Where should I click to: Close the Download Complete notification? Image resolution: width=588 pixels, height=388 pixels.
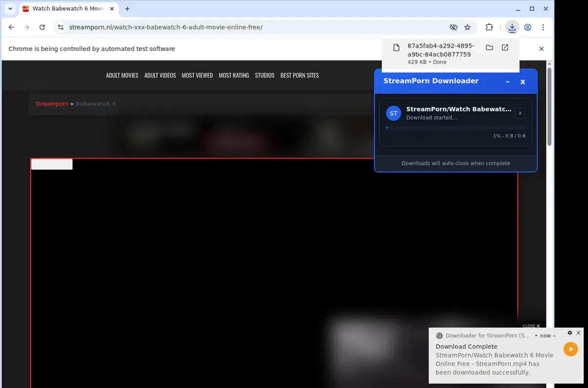click(x=579, y=333)
